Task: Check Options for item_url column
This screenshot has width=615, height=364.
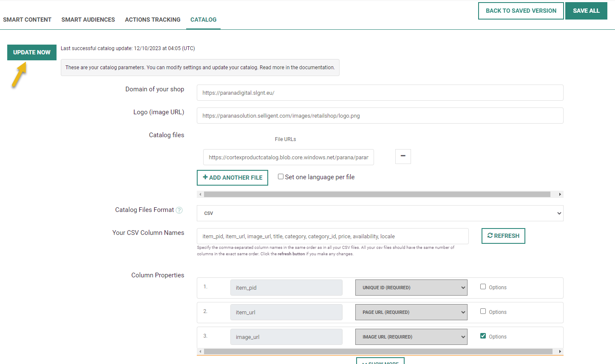Action: point(483,311)
